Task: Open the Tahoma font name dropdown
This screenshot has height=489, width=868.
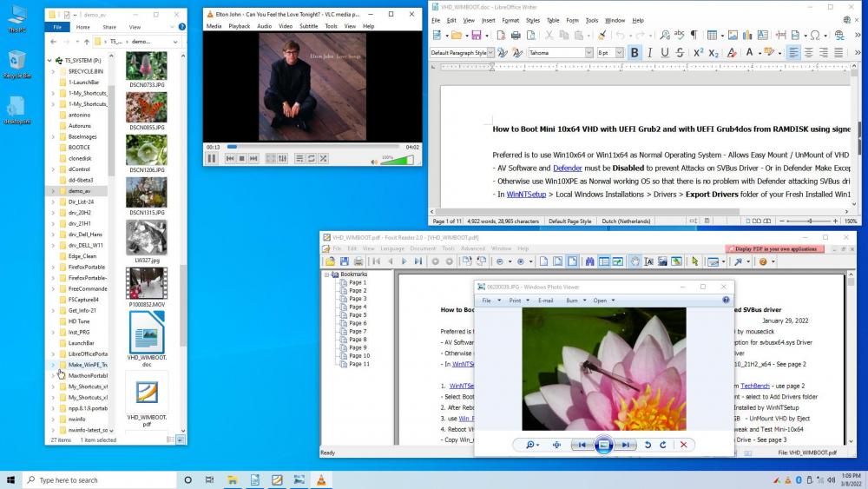Action: [x=588, y=53]
